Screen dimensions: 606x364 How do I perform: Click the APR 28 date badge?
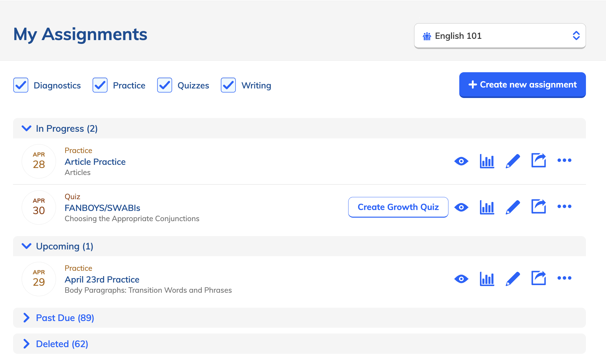tap(39, 161)
